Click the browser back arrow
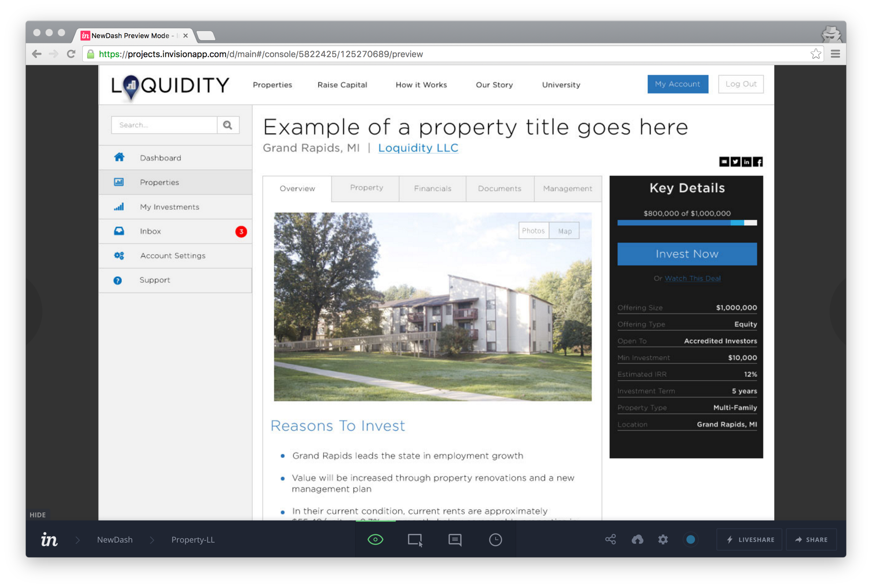This screenshot has width=872, height=588. click(x=37, y=54)
